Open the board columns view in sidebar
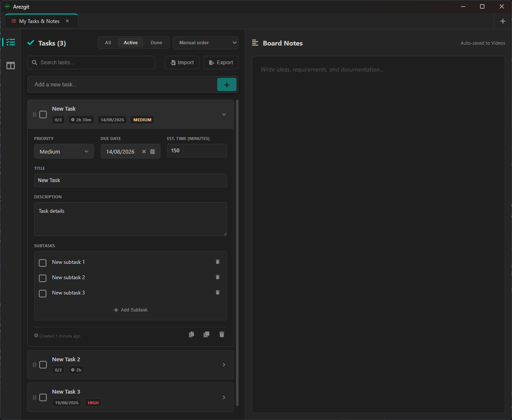The height and width of the screenshot is (420, 512). pyautogui.click(x=11, y=66)
